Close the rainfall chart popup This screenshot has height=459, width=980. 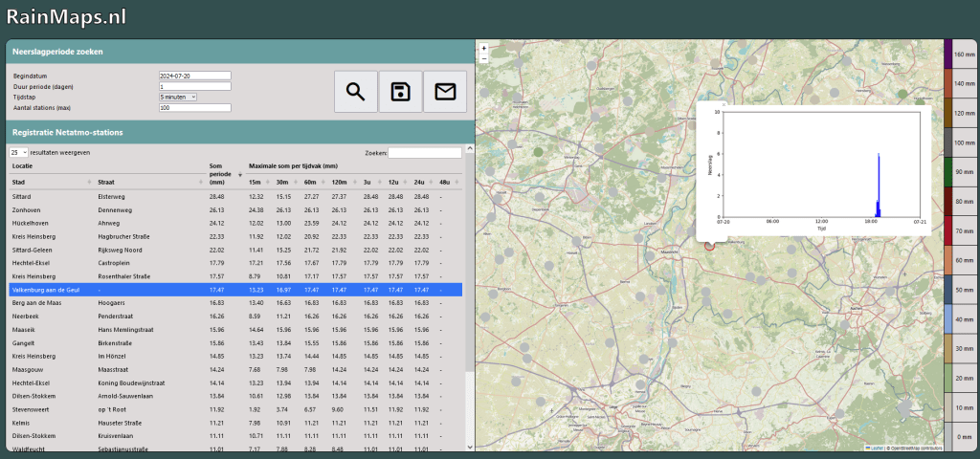point(724,104)
